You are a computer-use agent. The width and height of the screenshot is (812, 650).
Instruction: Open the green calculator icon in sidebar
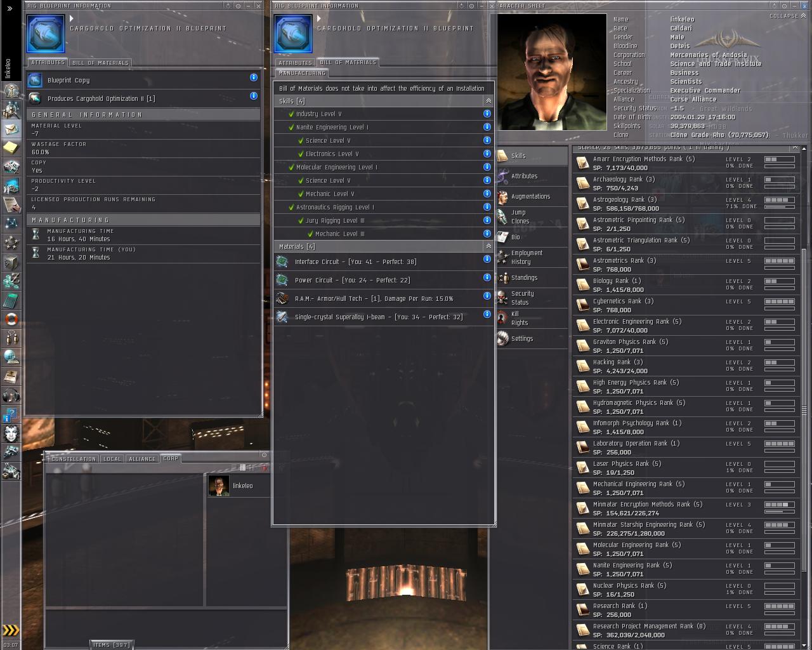(x=11, y=300)
